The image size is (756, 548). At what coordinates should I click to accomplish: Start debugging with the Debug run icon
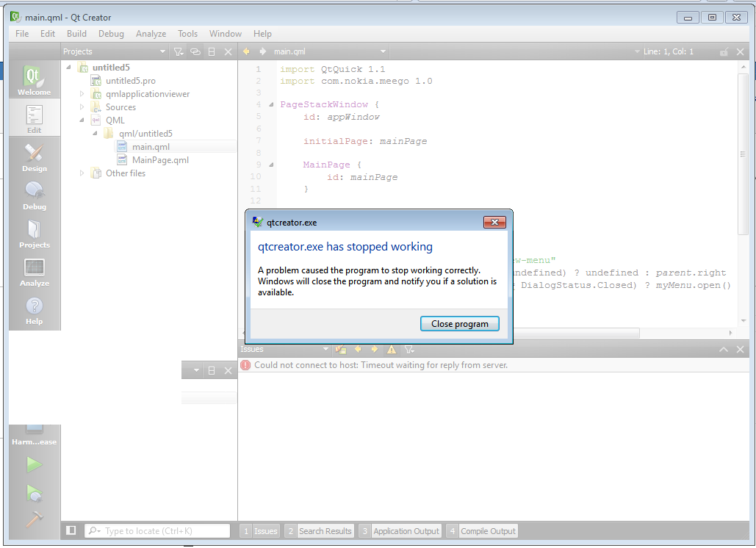[x=34, y=492]
